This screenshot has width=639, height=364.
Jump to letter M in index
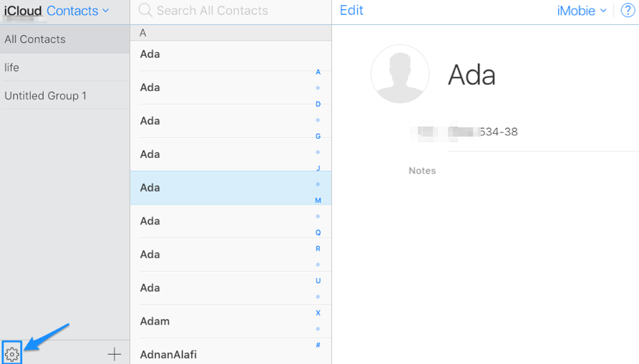(318, 200)
